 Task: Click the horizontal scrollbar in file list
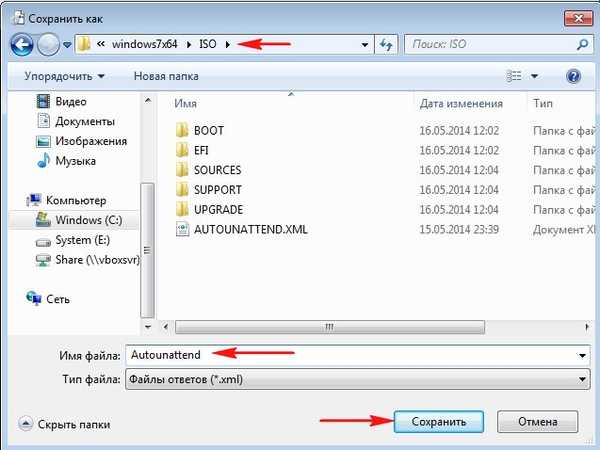330,324
